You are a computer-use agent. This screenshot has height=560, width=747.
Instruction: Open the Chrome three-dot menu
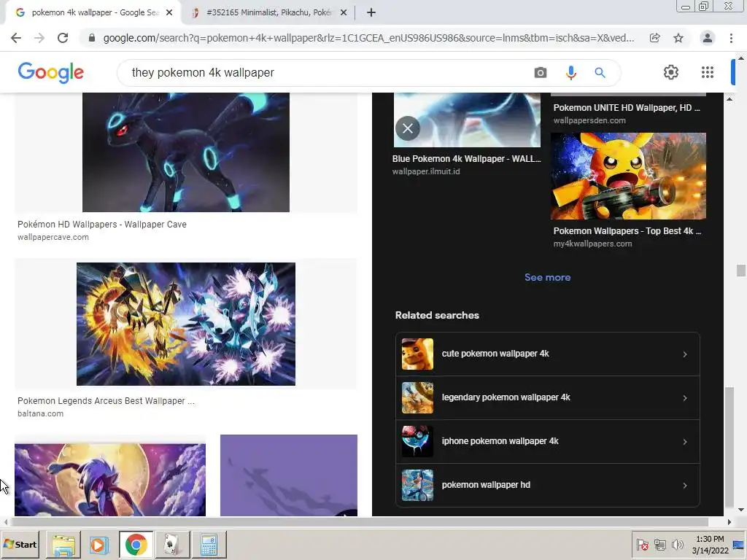pos(731,38)
